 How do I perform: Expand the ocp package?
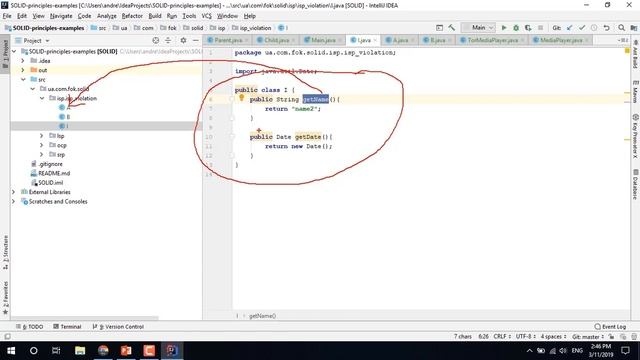coord(42,145)
